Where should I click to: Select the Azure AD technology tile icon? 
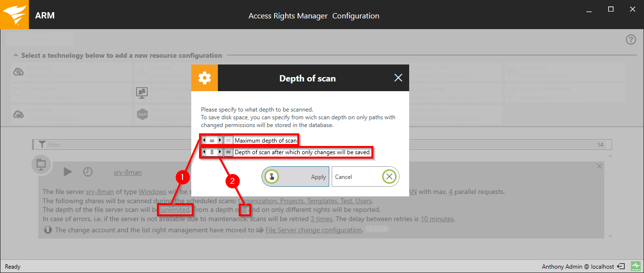pos(18,72)
